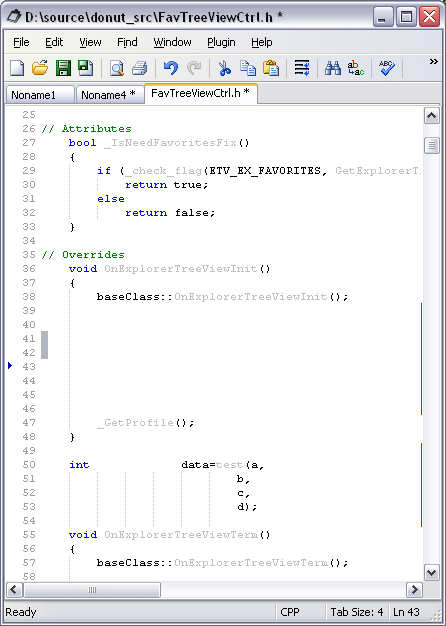Open the Plugin menu
Image resolution: width=446 pixels, height=626 pixels.
click(221, 42)
